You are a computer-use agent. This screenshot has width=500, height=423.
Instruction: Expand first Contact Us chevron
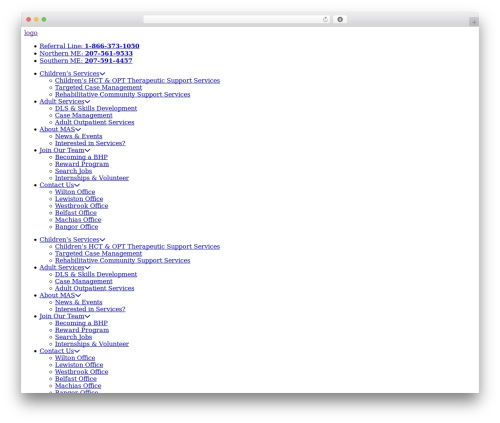pos(77,185)
